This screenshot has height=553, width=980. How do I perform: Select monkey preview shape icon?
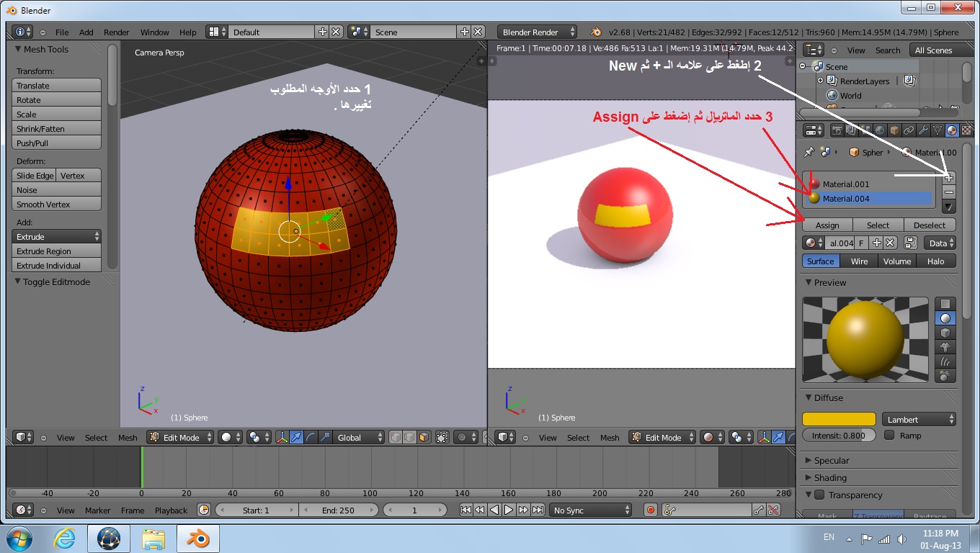945,347
